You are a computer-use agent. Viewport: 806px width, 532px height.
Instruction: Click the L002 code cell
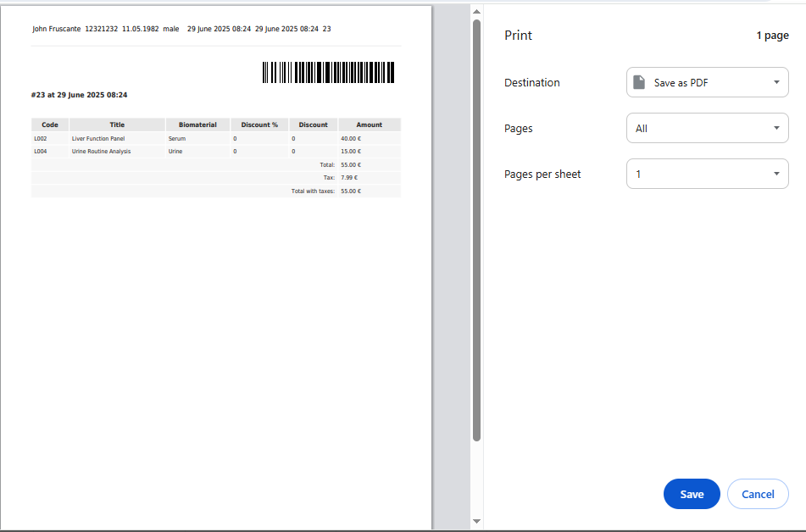click(x=40, y=138)
